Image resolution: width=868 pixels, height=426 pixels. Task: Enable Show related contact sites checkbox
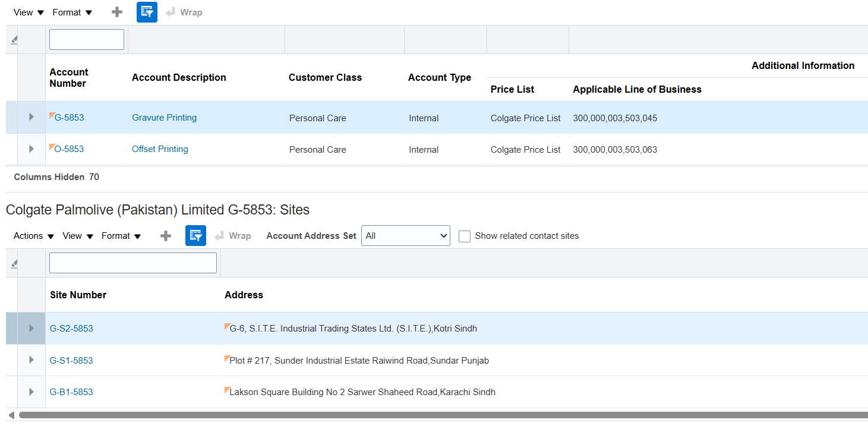tap(465, 236)
